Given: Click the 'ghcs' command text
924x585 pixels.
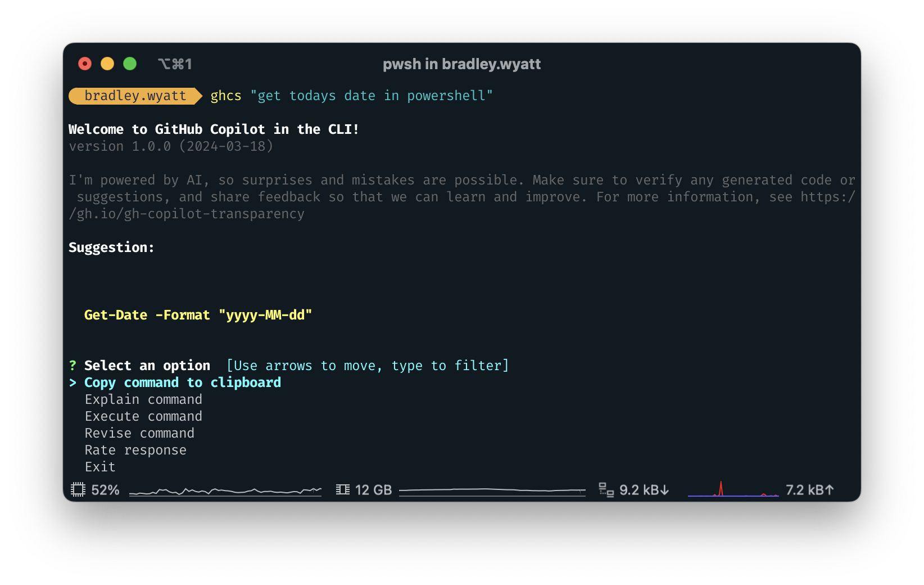Looking at the screenshot, I should pos(226,96).
